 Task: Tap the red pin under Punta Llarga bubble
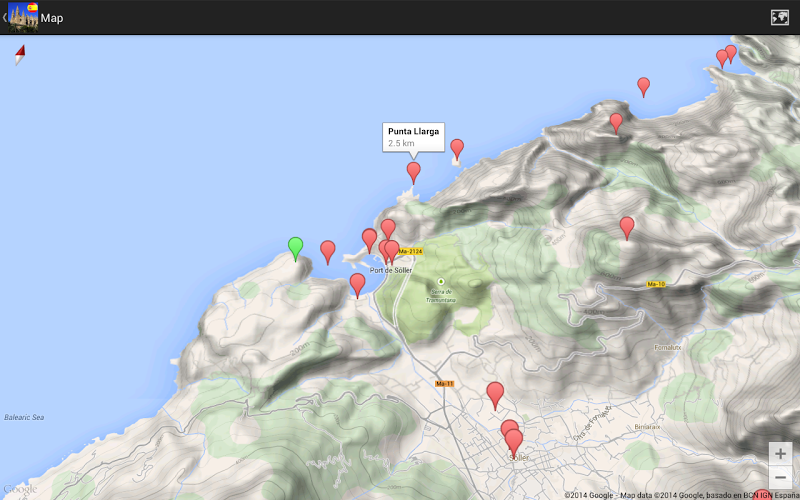414,172
